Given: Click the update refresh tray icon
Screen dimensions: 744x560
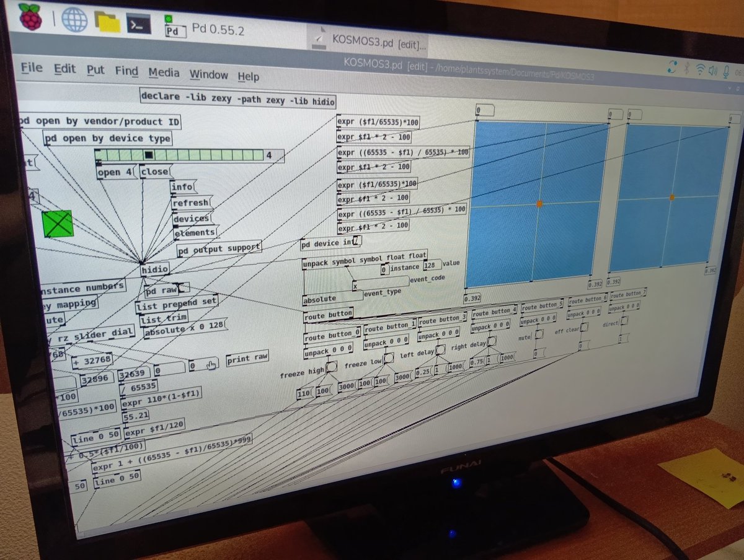Looking at the screenshot, I should pyautogui.click(x=672, y=68).
